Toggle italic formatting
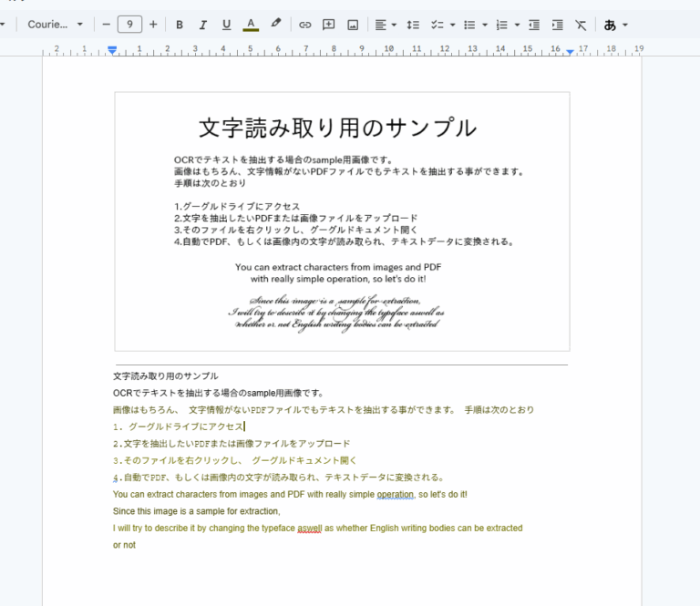Image resolution: width=700 pixels, height=606 pixels. [203, 25]
